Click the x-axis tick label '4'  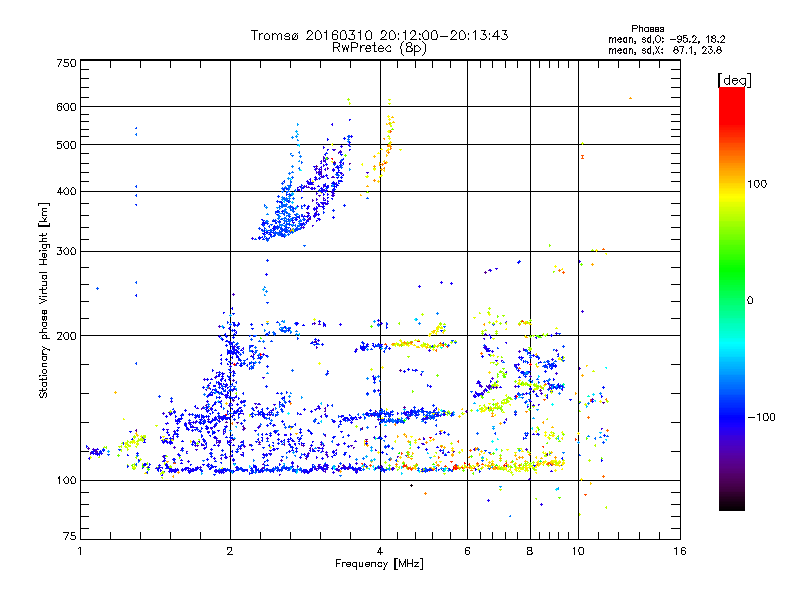coord(380,551)
